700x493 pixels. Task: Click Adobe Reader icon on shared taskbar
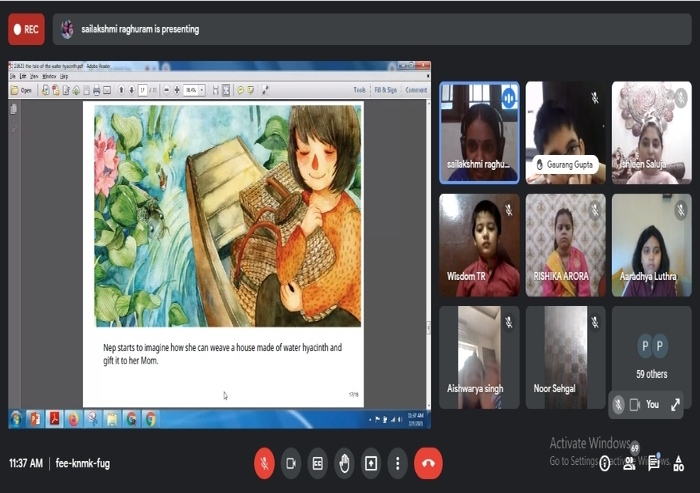[x=54, y=419]
